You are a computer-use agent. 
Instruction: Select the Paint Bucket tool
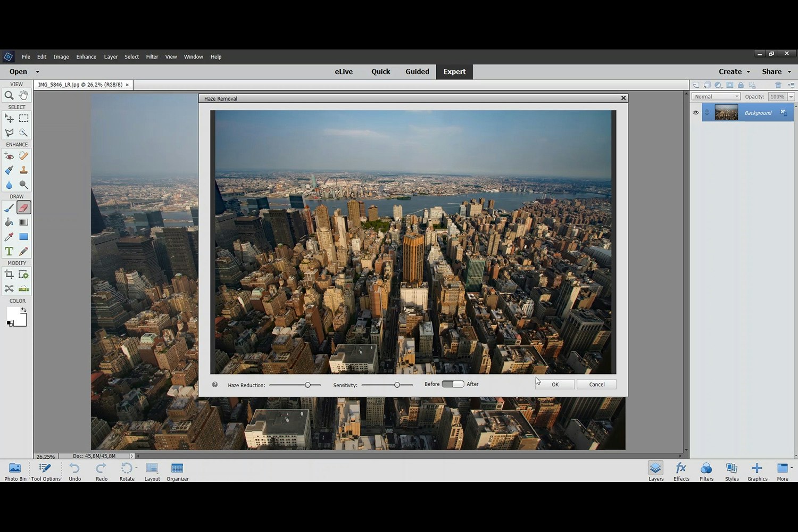(9, 222)
